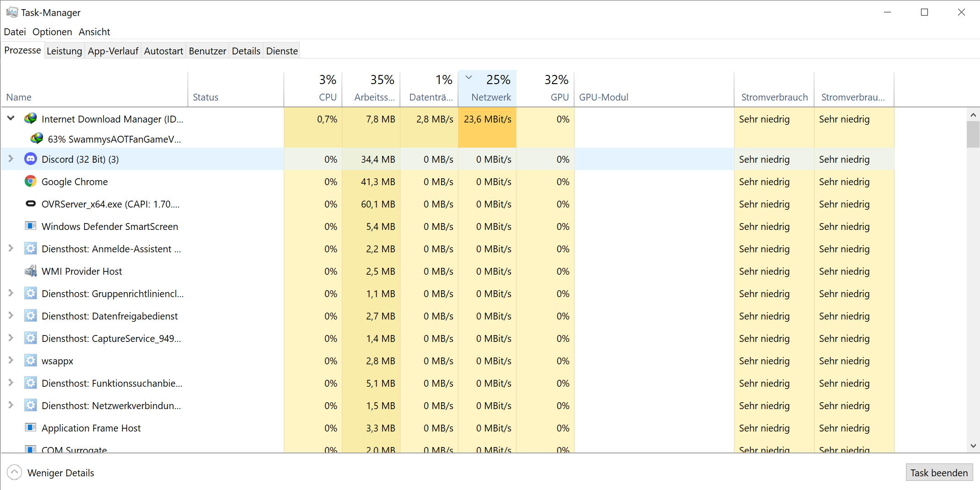
Task: Click the wsappx gear icon
Action: pos(31,361)
